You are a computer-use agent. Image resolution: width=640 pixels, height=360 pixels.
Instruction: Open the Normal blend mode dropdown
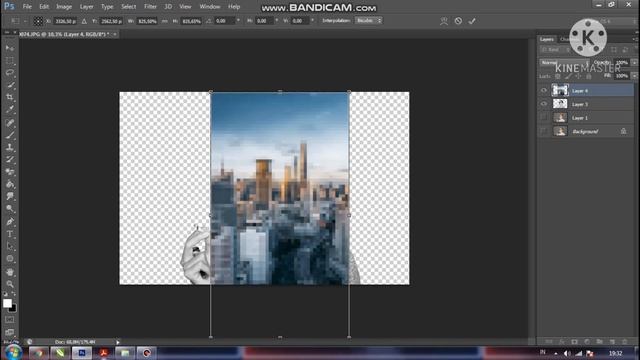pos(564,63)
